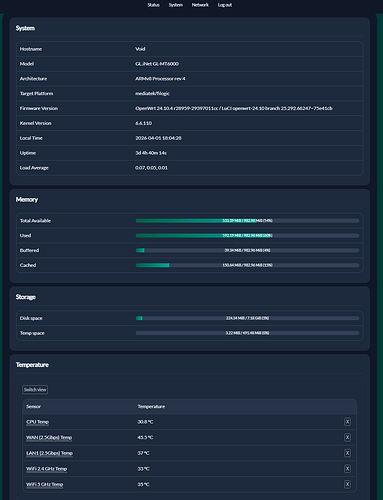
Task: Click the Memory section heading
Action: (x=27, y=200)
